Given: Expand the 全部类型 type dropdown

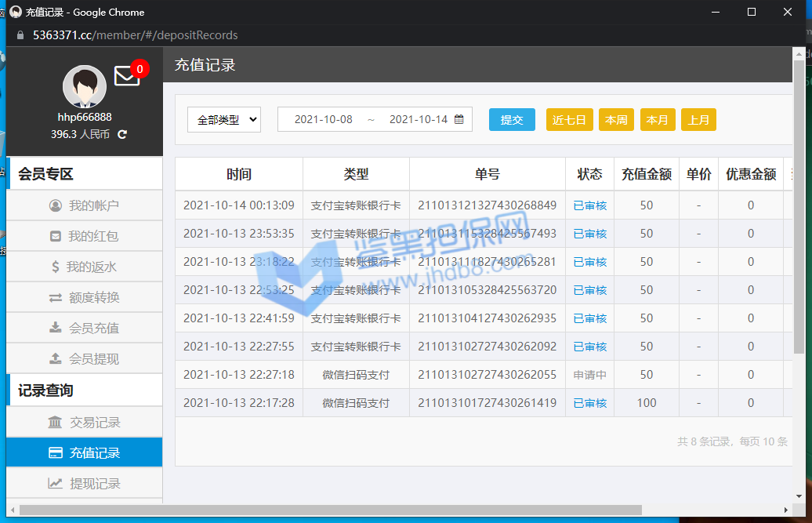Looking at the screenshot, I should pos(224,120).
